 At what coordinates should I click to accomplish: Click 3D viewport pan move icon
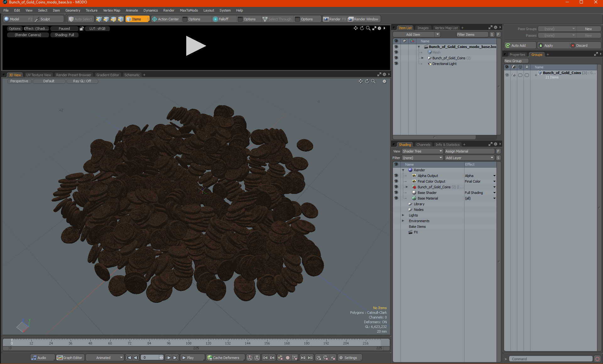click(361, 81)
